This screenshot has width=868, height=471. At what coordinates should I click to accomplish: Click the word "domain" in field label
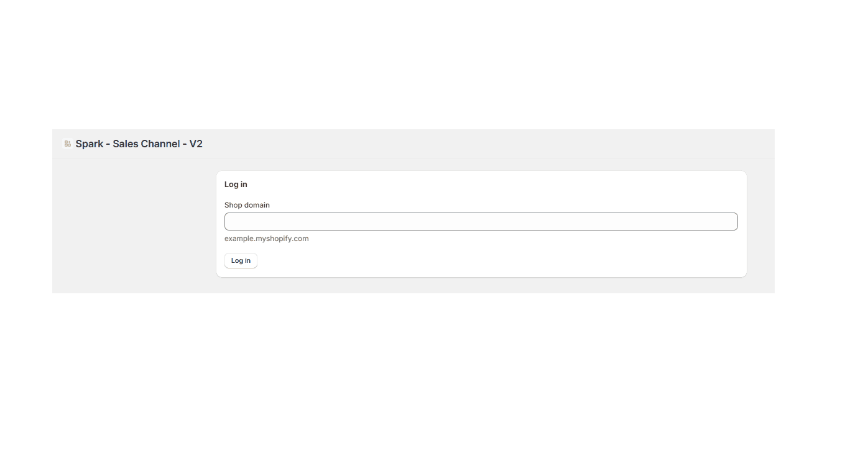click(257, 205)
